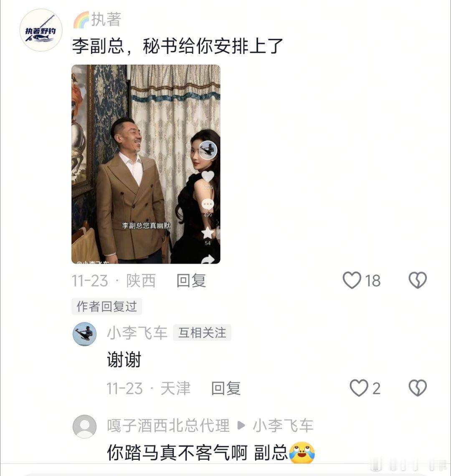Reply to 小李飞车's 谢谢 comment
Screen dimensions: 451x476
click(x=226, y=388)
